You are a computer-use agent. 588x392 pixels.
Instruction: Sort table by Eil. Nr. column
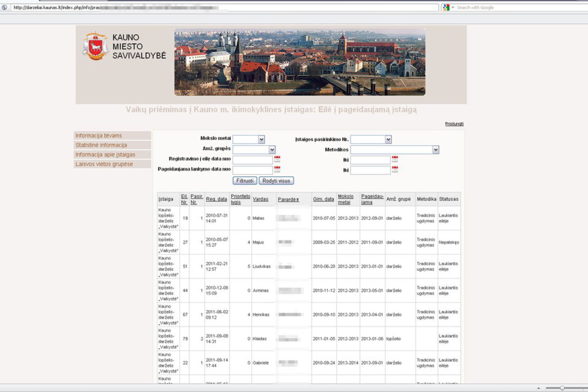point(184,199)
